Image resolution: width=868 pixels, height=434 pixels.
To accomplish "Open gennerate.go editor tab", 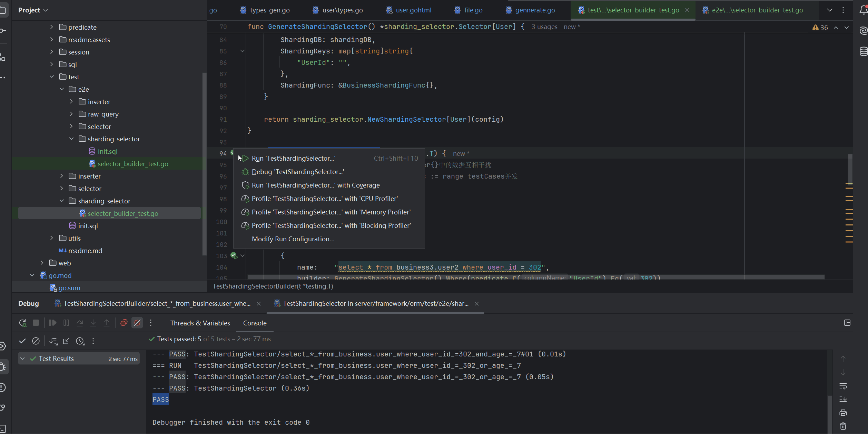I will [x=530, y=10].
